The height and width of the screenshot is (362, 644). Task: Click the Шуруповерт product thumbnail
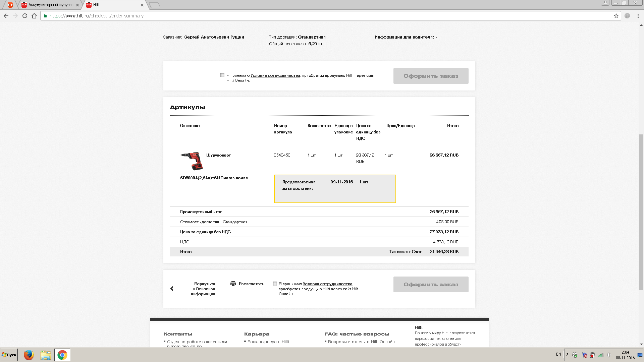point(192,161)
